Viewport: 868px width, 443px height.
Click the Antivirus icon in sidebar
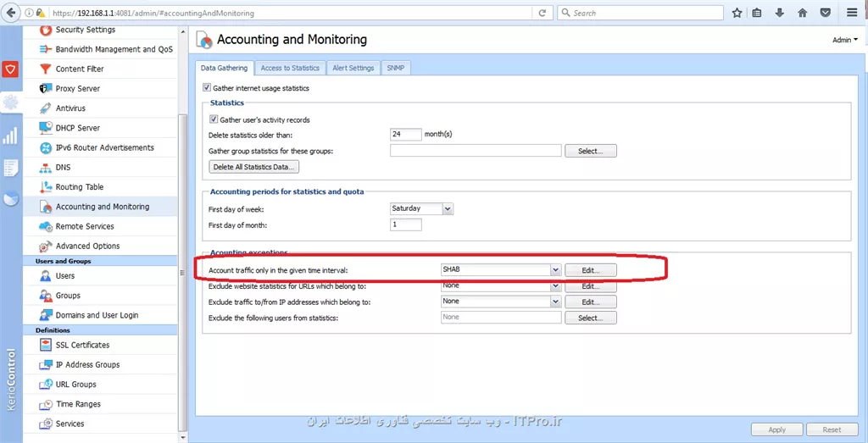click(x=46, y=108)
